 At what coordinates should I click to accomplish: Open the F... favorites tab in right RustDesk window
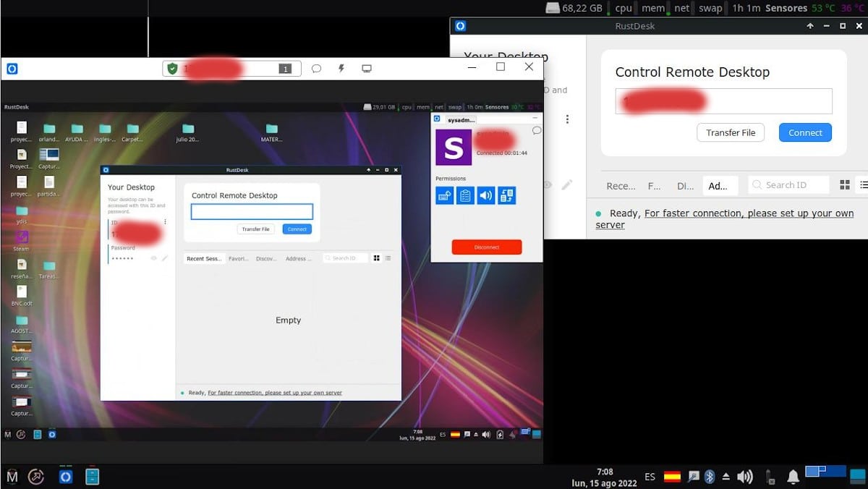pos(654,186)
